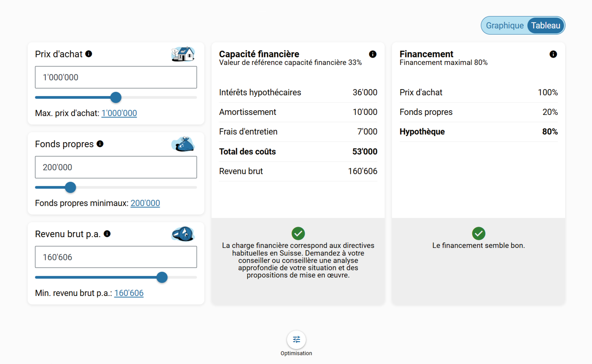592x364 pixels.
Task: Click the info icon beside Prix d'achat
Action: coord(89,54)
